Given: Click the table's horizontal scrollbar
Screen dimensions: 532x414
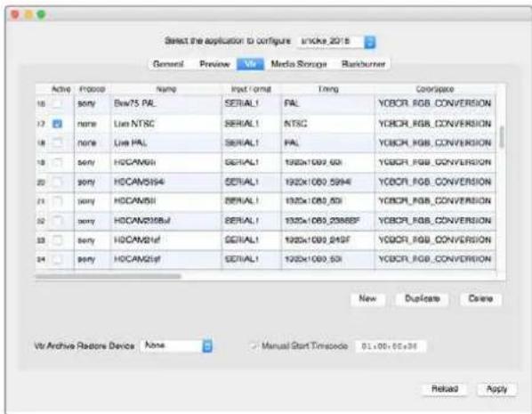Looking at the screenshot, I should pos(108,277).
